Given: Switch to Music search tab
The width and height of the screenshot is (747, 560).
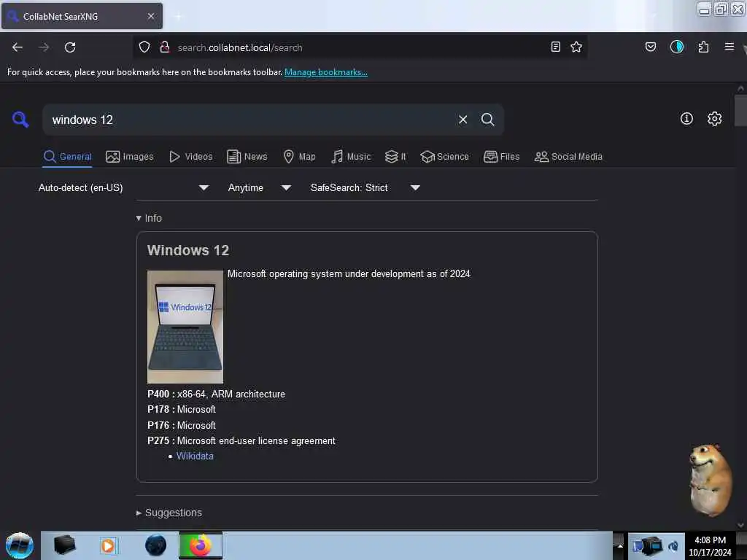Looking at the screenshot, I should click(x=351, y=157).
